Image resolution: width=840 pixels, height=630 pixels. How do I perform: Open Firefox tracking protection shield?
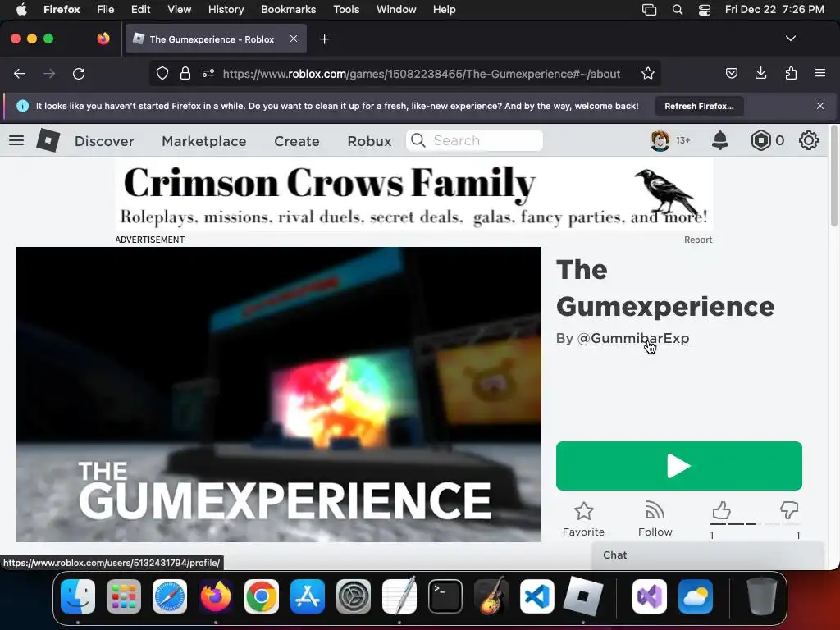(162, 73)
